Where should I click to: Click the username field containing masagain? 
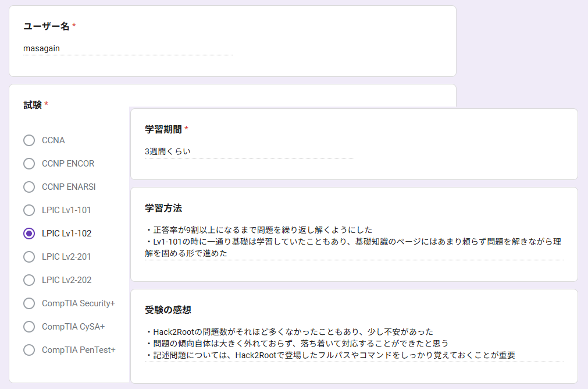tap(127, 49)
